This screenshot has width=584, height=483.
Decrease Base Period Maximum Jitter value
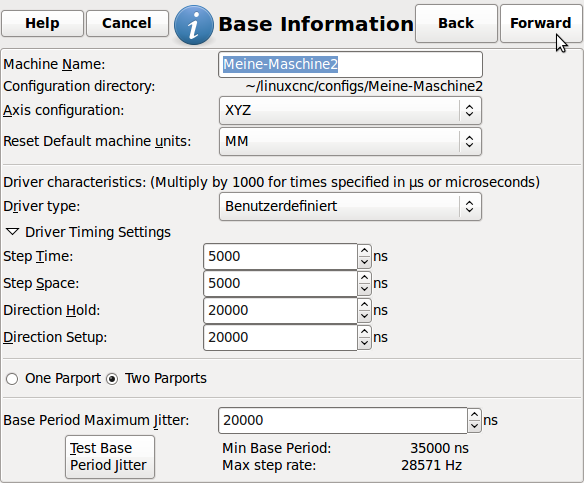coord(474,426)
